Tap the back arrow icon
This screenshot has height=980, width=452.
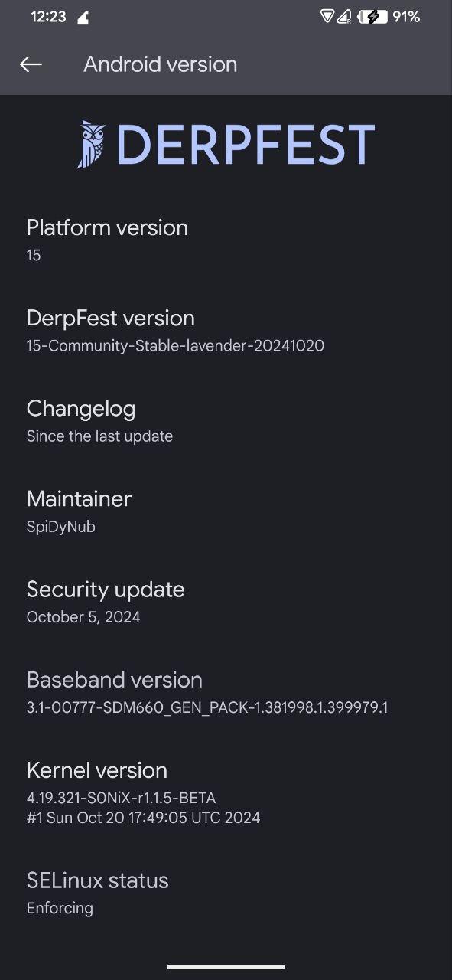click(x=31, y=64)
